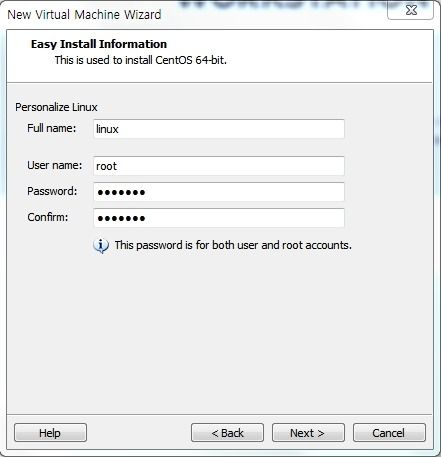Click the 'Confirm:' label
This screenshot has height=457, width=441.
pos(48,217)
